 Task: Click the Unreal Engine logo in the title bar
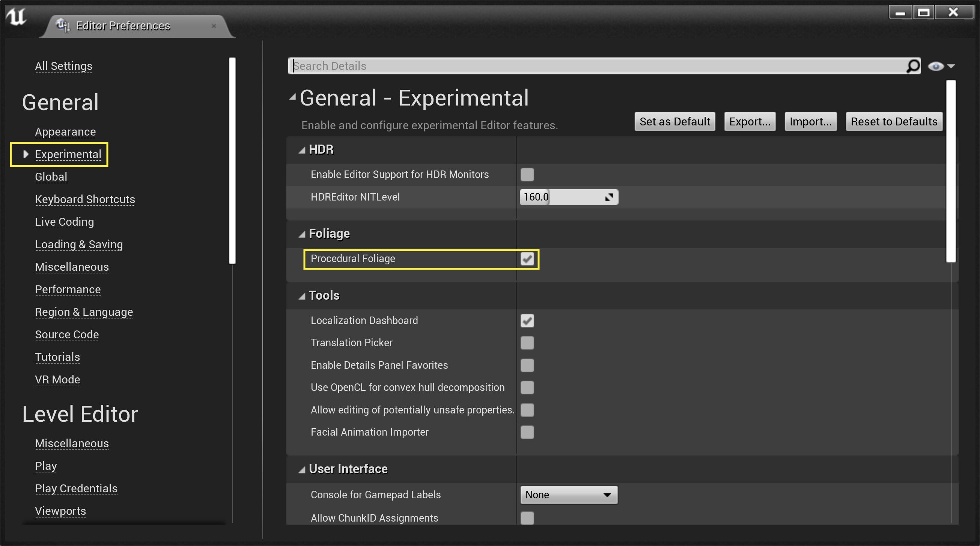tap(16, 17)
